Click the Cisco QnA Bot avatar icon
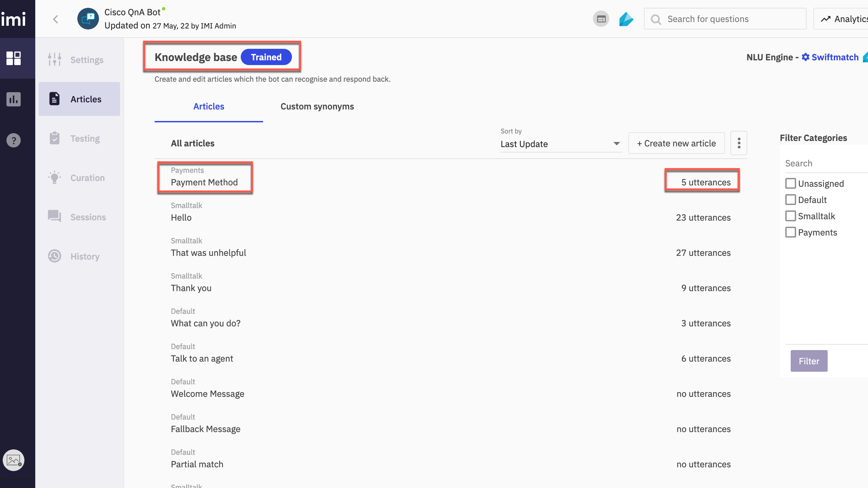This screenshot has height=488, width=868. [x=88, y=19]
